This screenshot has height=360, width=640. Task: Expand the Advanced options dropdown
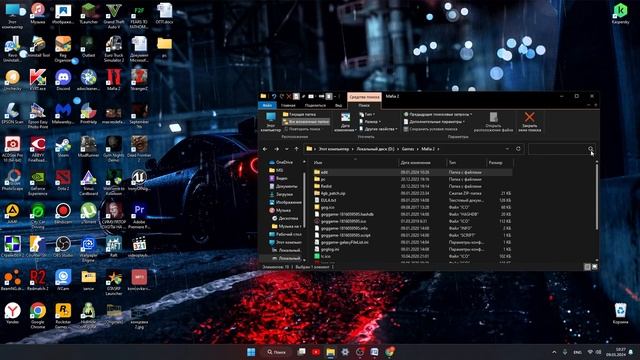(435, 122)
